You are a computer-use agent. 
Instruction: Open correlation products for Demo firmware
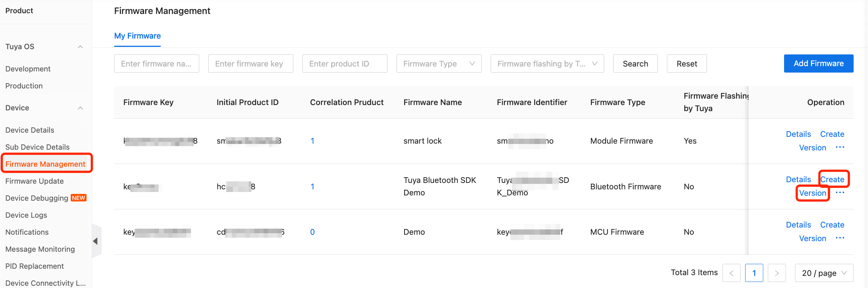(x=312, y=232)
